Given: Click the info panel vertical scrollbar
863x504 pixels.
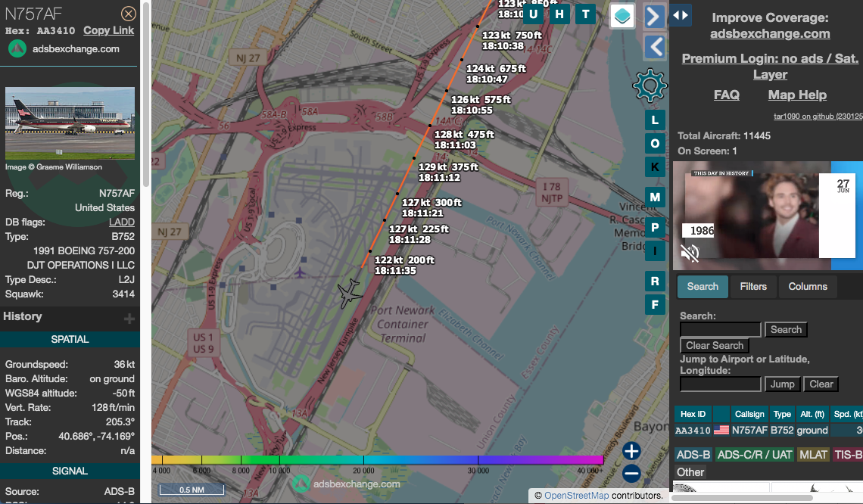Looking at the screenshot, I should pos(146,94).
